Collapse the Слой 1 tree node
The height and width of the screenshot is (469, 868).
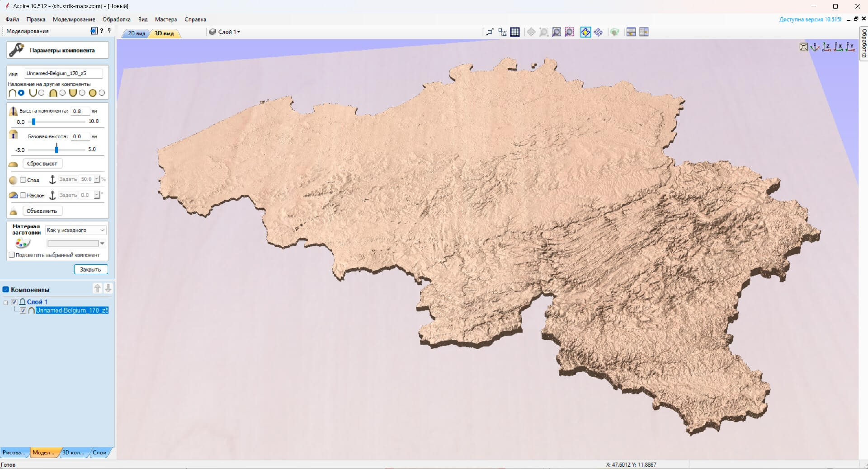click(6, 302)
